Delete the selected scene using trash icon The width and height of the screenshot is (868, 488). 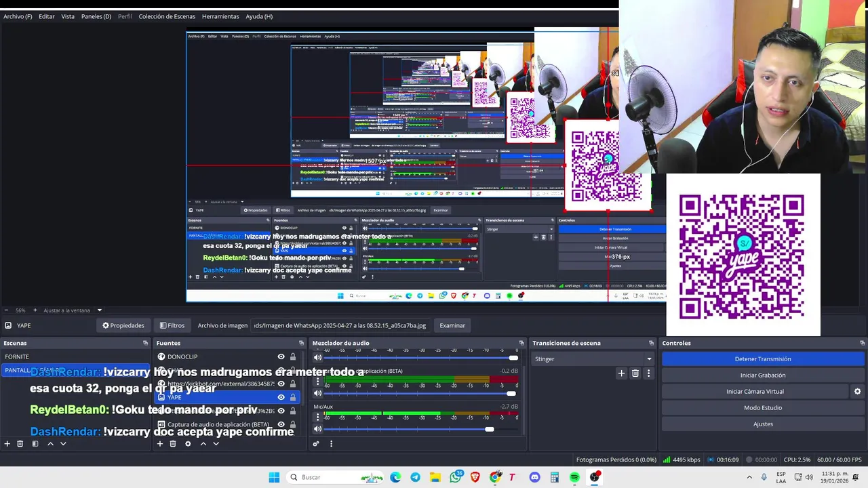point(20,444)
